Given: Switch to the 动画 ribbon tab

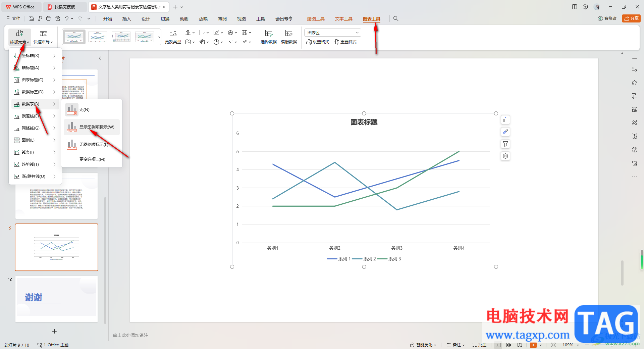Looking at the screenshot, I should pos(184,19).
